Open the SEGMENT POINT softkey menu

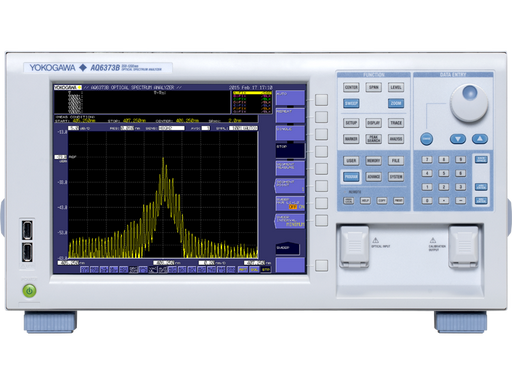[x=290, y=186]
